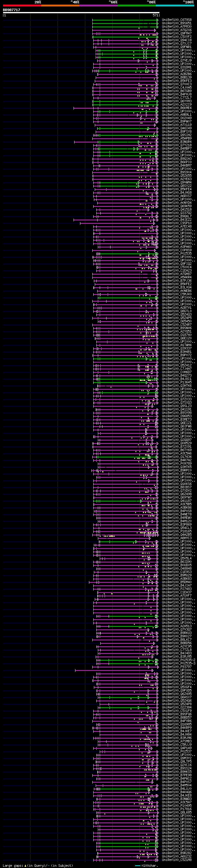Click the green ~80% identity legend segment

(137, 6)
